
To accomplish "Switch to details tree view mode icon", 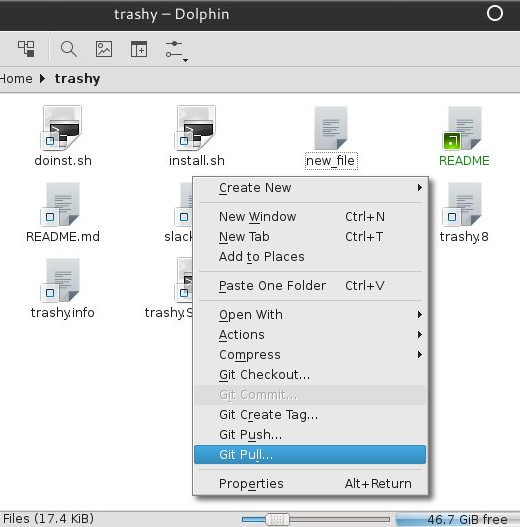I will tap(26, 49).
